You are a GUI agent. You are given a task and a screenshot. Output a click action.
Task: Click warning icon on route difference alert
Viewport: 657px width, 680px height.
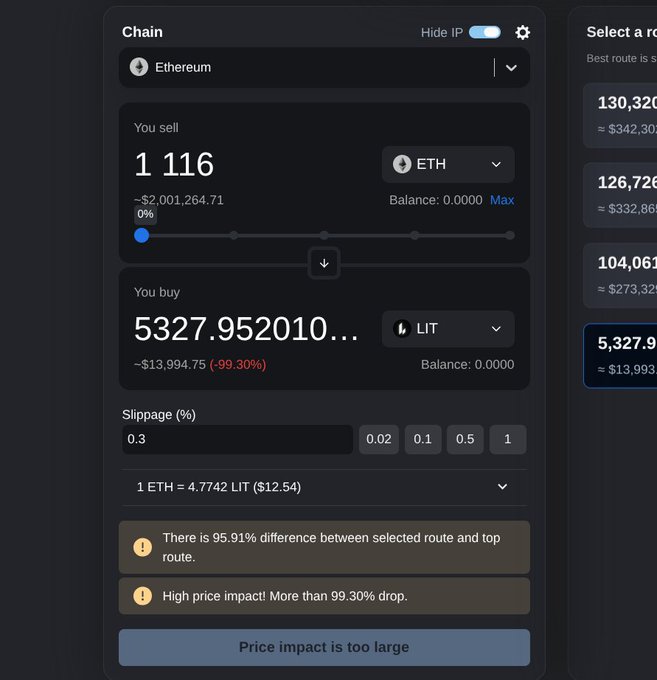point(142,547)
